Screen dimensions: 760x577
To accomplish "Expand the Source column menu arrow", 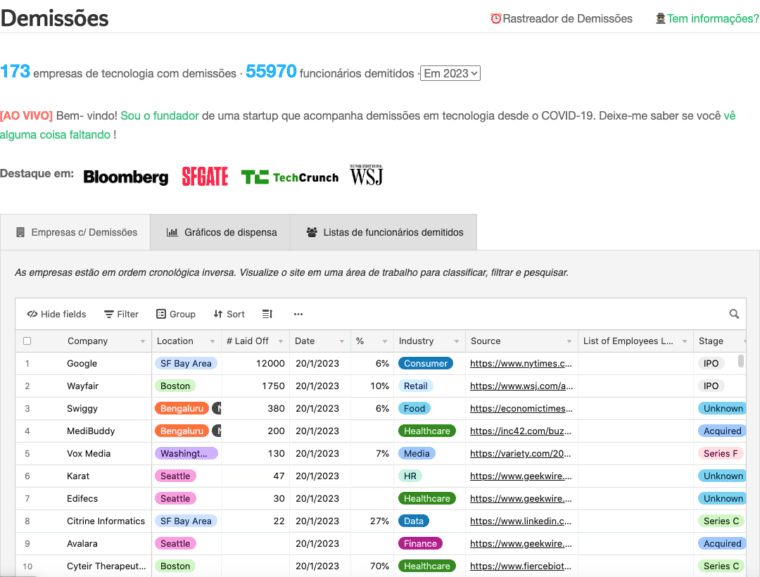I will click(569, 341).
